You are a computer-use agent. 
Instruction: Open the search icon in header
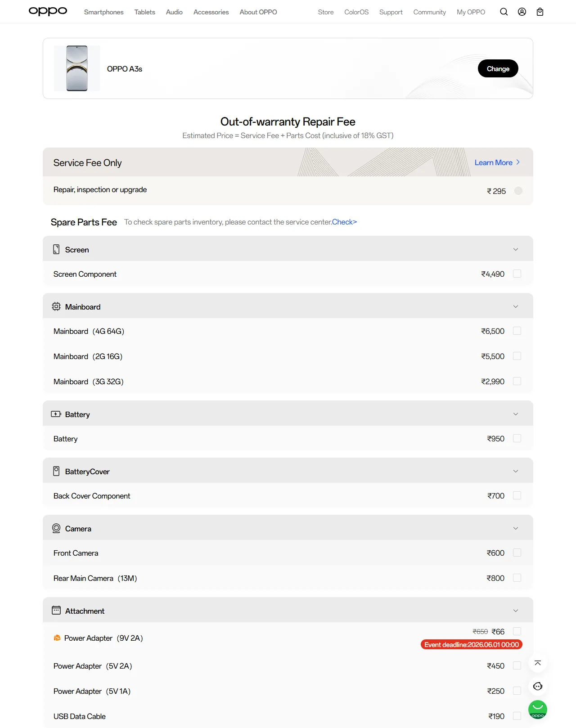[504, 12]
